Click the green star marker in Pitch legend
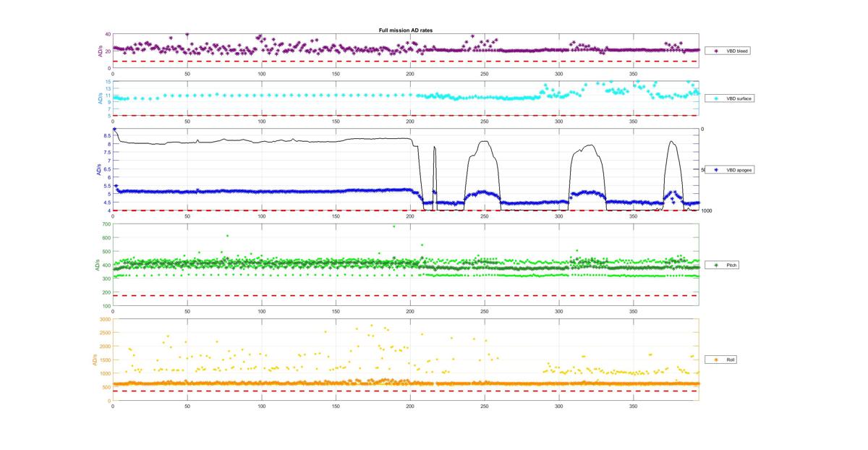The image size is (868, 450). pyautogui.click(x=715, y=266)
